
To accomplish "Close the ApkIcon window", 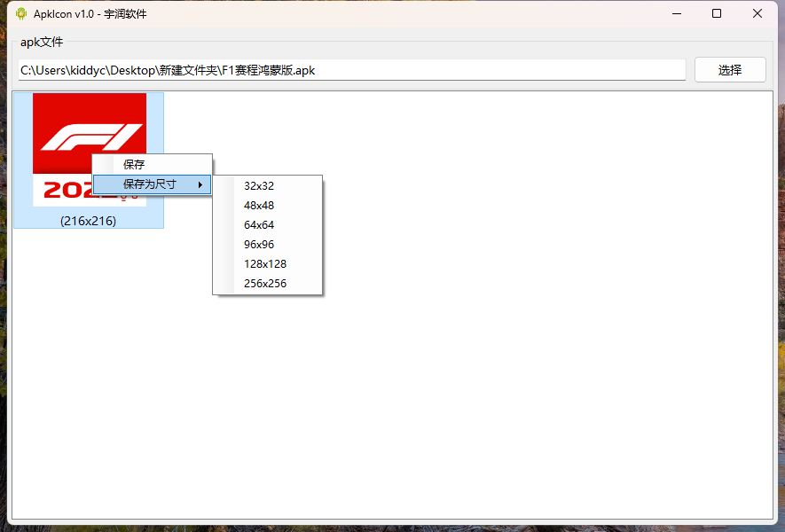I will [758, 13].
